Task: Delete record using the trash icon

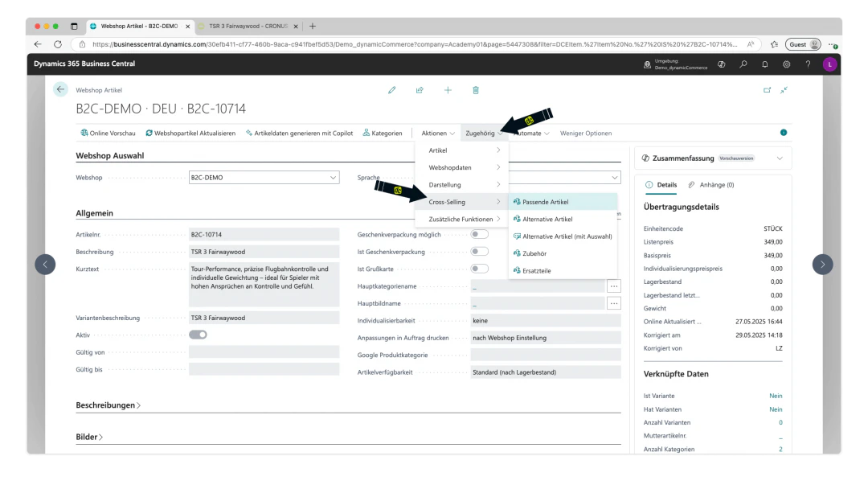Action: [x=476, y=90]
